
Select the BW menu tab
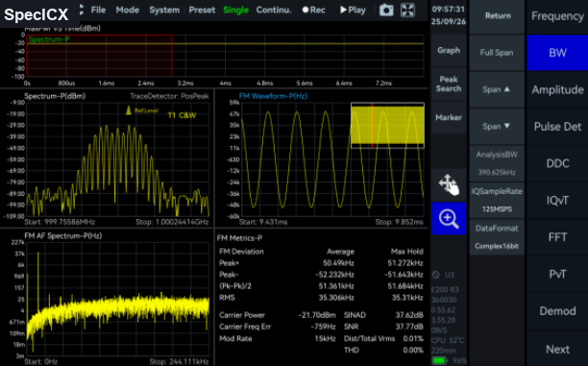tap(557, 53)
